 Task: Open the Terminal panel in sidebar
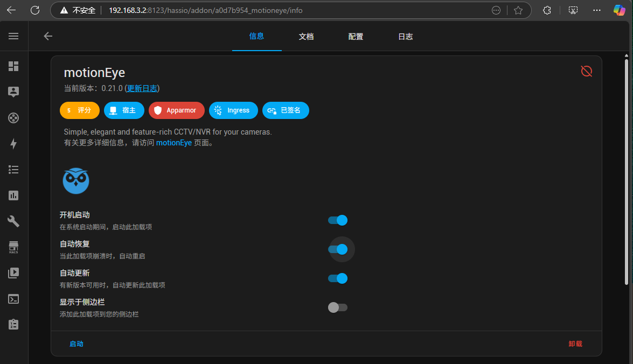[x=13, y=299]
